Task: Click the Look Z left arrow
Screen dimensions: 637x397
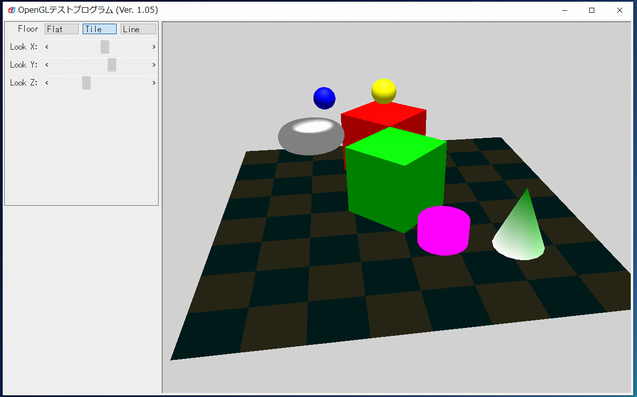Action: click(x=47, y=82)
